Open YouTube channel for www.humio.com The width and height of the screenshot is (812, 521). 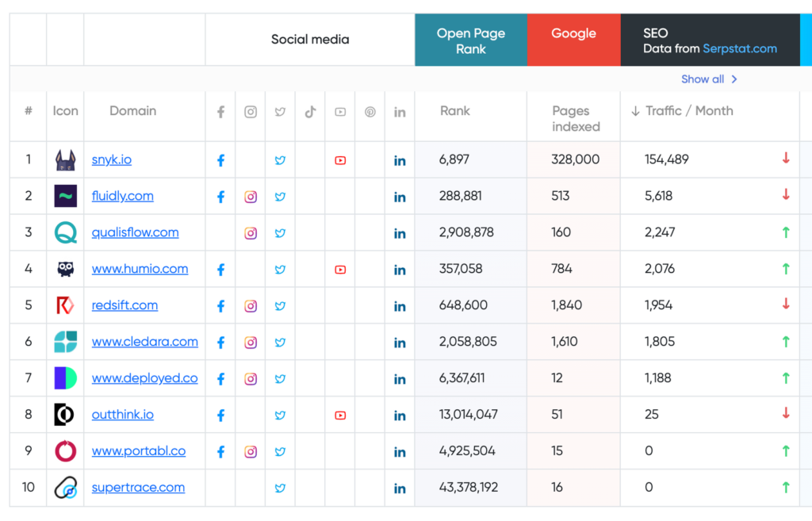pyautogui.click(x=340, y=270)
